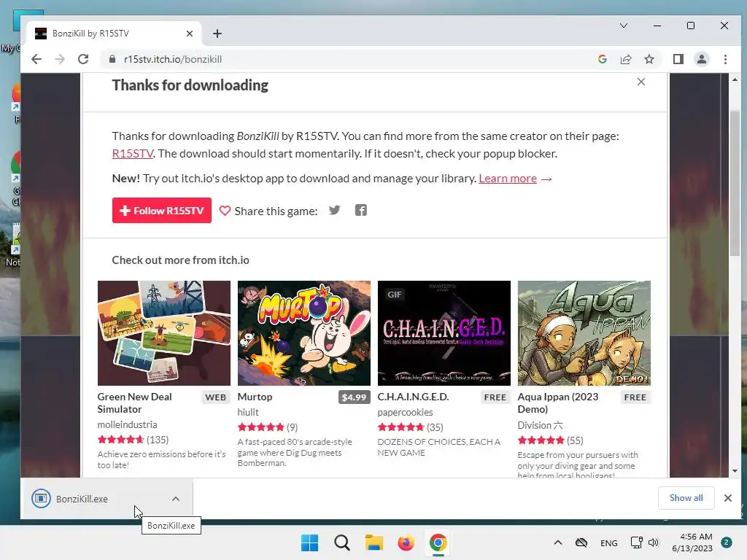
Task: Open the Green New Deal Simulator title link
Action: pos(135,402)
